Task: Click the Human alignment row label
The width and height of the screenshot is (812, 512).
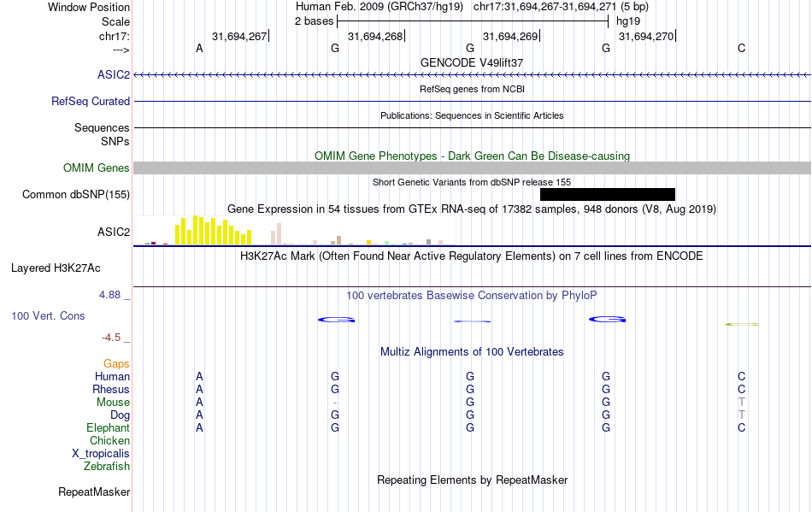Action: tap(112, 376)
